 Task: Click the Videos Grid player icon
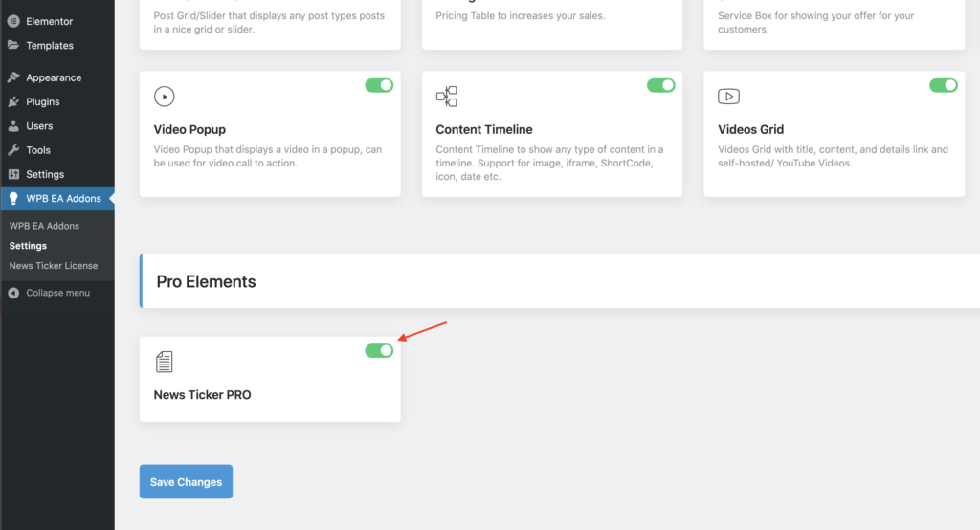click(x=728, y=97)
